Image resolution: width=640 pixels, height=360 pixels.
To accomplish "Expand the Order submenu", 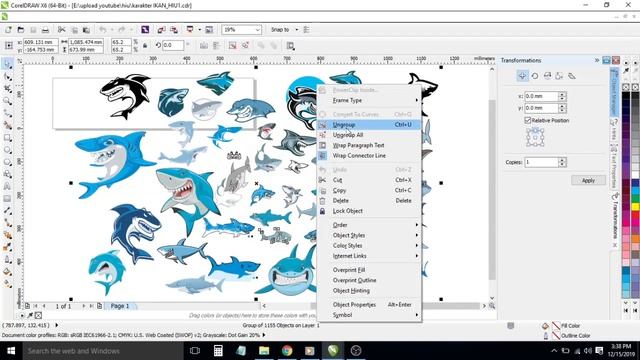I will (369, 225).
